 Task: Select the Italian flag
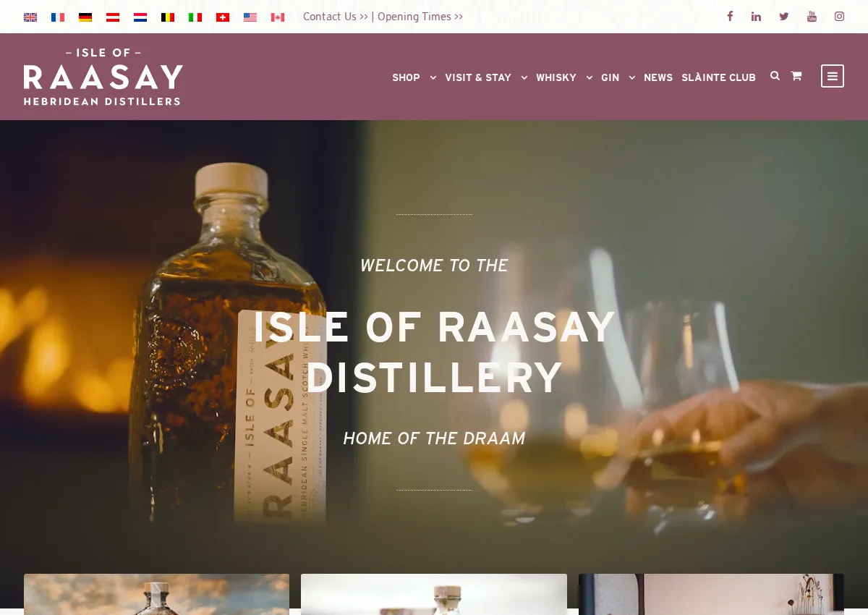coord(195,17)
